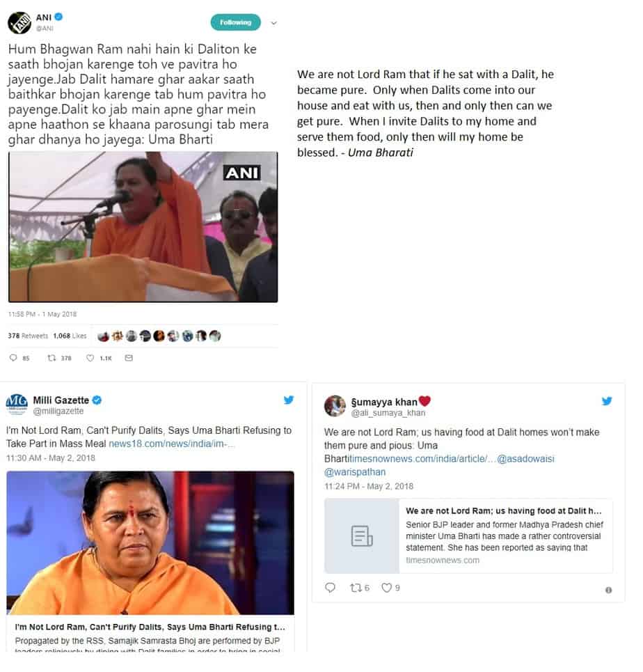Open the 1,068 Likes list

[70, 336]
